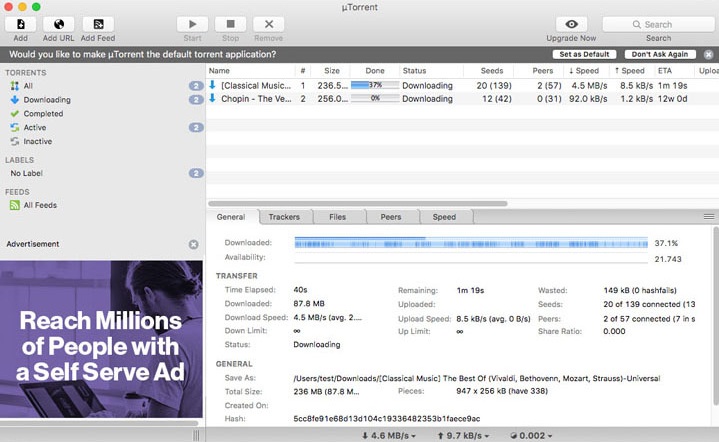Sort torrents by ETA column
Viewport: 719px width, 442px height.
coord(674,71)
